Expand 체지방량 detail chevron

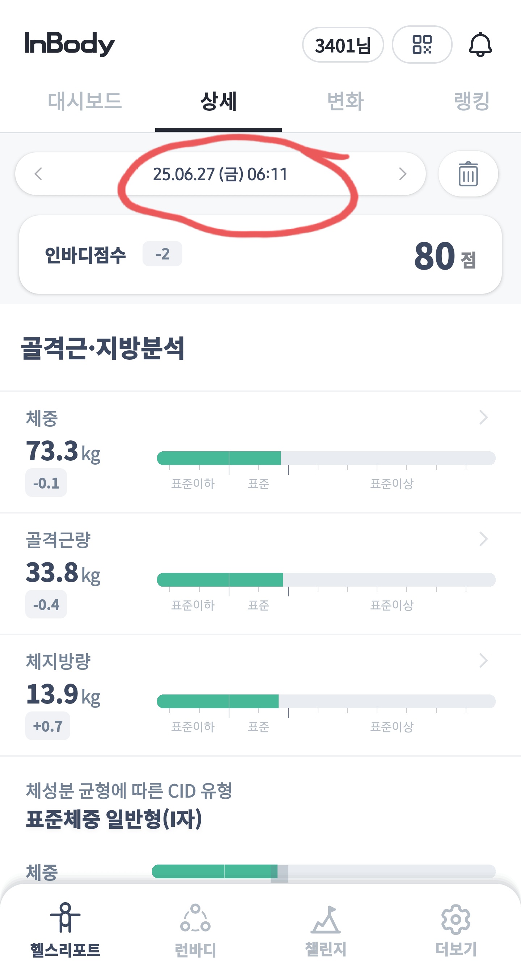(x=483, y=660)
